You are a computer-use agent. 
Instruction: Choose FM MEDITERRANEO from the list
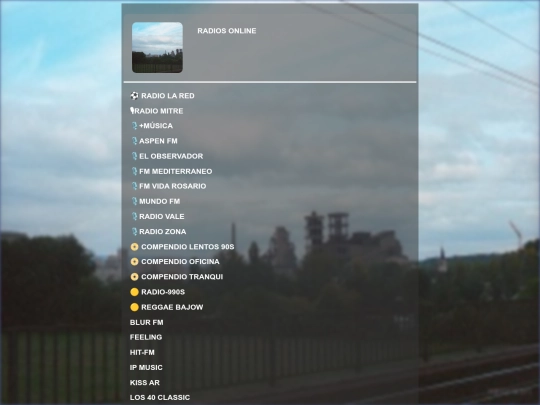(176, 171)
